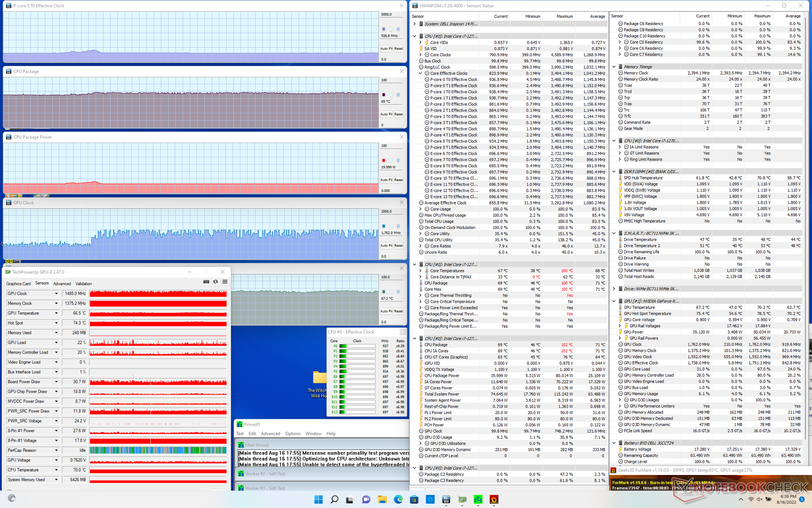This screenshot has height=508, width=812.
Task: Click Reset on the GPU Clock graph
Action: (x=398, y=246)
